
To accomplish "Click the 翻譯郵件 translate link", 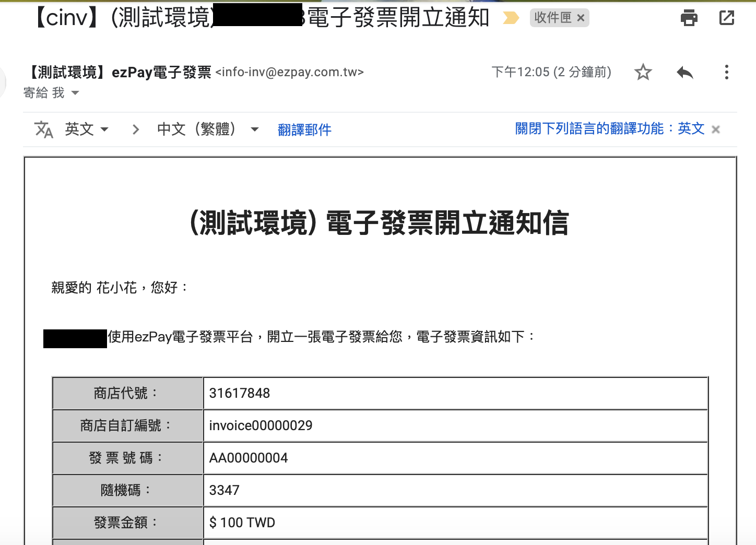I will point(304,129).
